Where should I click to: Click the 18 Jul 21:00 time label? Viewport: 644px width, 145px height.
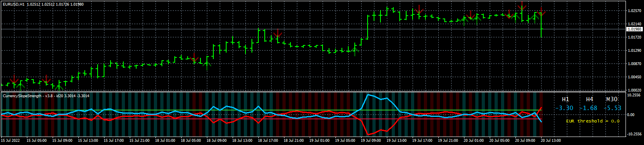click(294, 141)
